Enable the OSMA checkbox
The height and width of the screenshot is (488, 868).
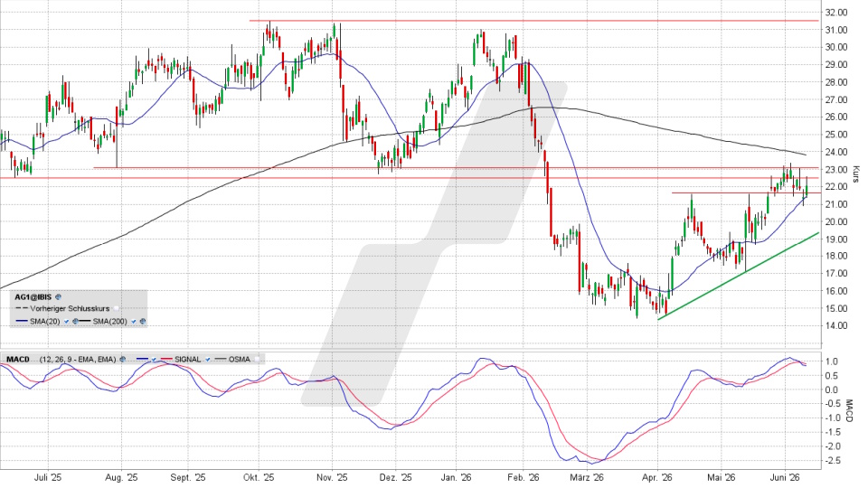click(x=256, y=360)
